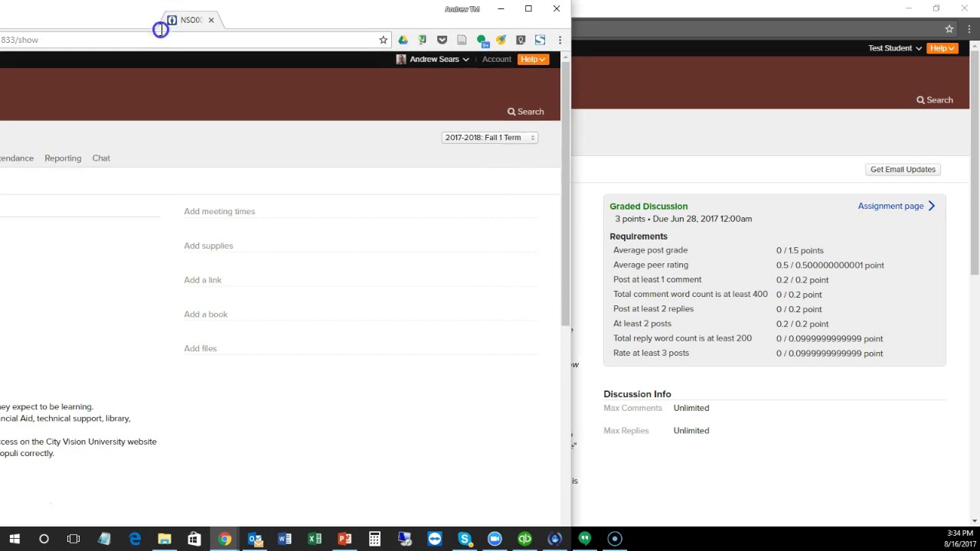Open 2017-2018: Fall 1 Term selector
The height and width of the screenshot is (551, 980).
click(x=490, y=138)
